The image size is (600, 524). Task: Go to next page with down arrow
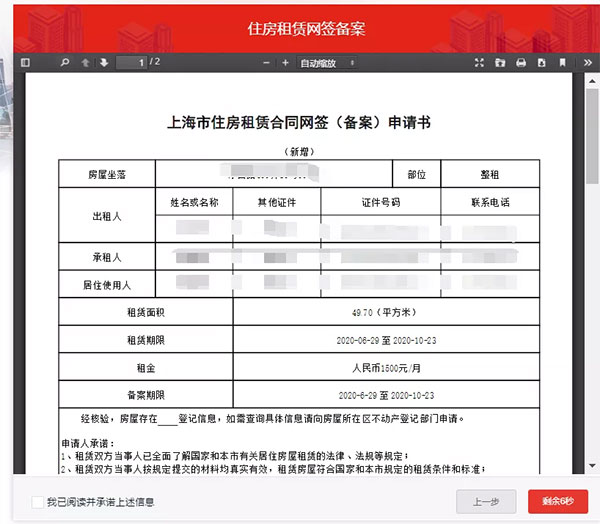104,62
